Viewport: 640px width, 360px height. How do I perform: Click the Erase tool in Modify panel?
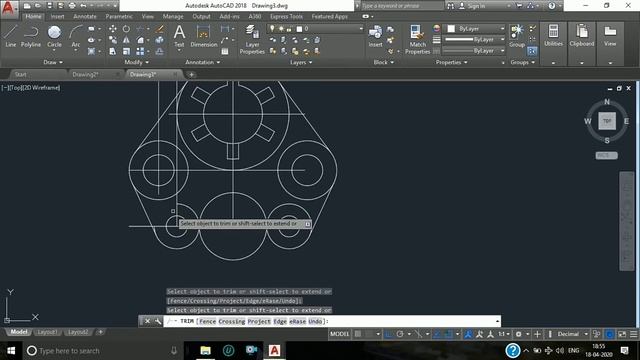tap(160, 29)
